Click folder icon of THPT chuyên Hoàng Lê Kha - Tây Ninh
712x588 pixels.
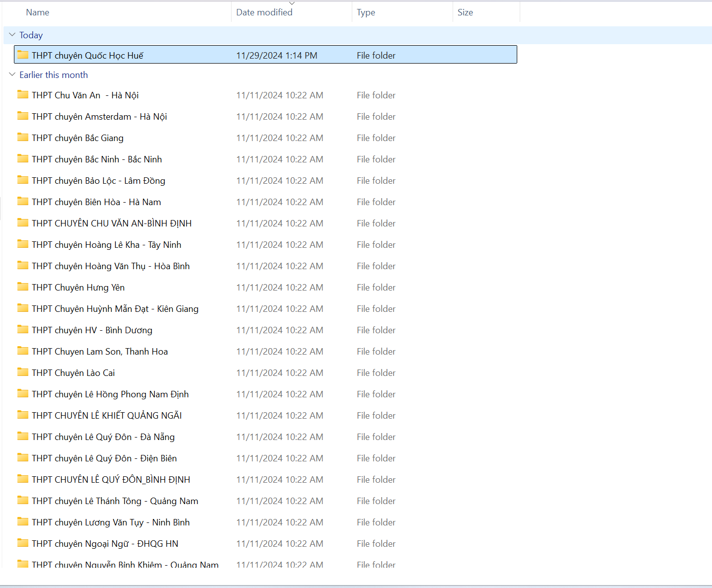23,244
